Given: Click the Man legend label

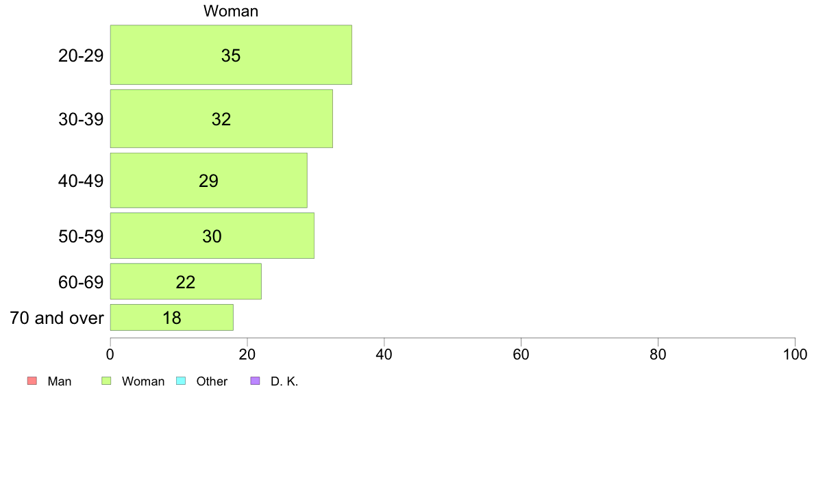Looking at the screenshot, I should (59, 381).
